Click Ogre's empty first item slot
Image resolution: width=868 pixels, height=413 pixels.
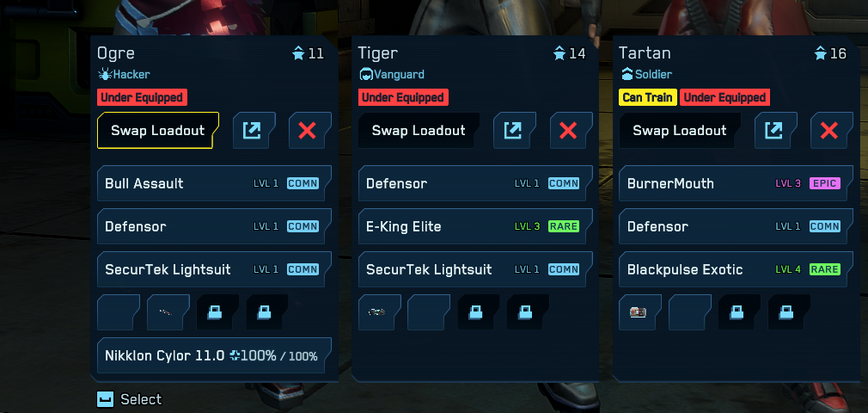[x=119, y=312]
